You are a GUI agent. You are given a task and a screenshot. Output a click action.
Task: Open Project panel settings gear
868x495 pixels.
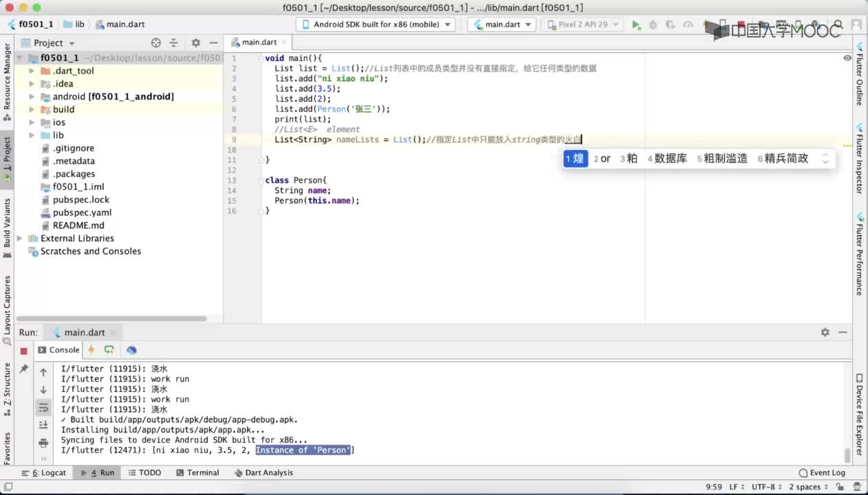point(196,43)
